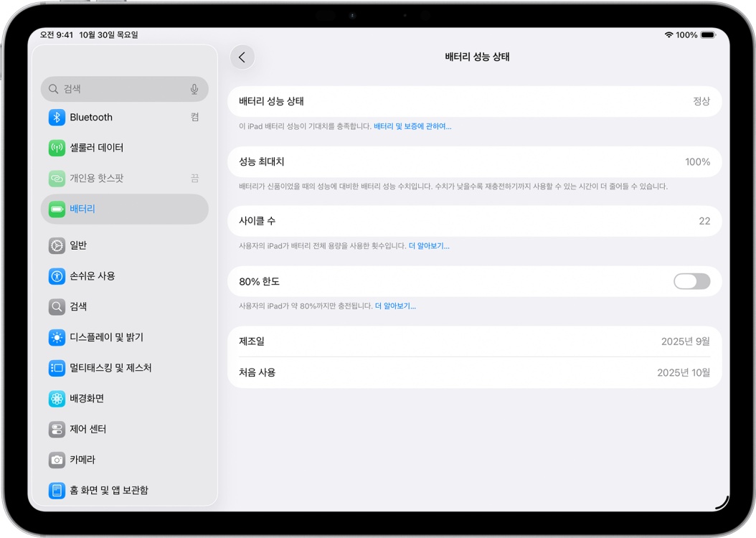This screenshot has width=756, height=538.
Task: Tap the 10월 30일 목요일 date
Action: point(108,34)
